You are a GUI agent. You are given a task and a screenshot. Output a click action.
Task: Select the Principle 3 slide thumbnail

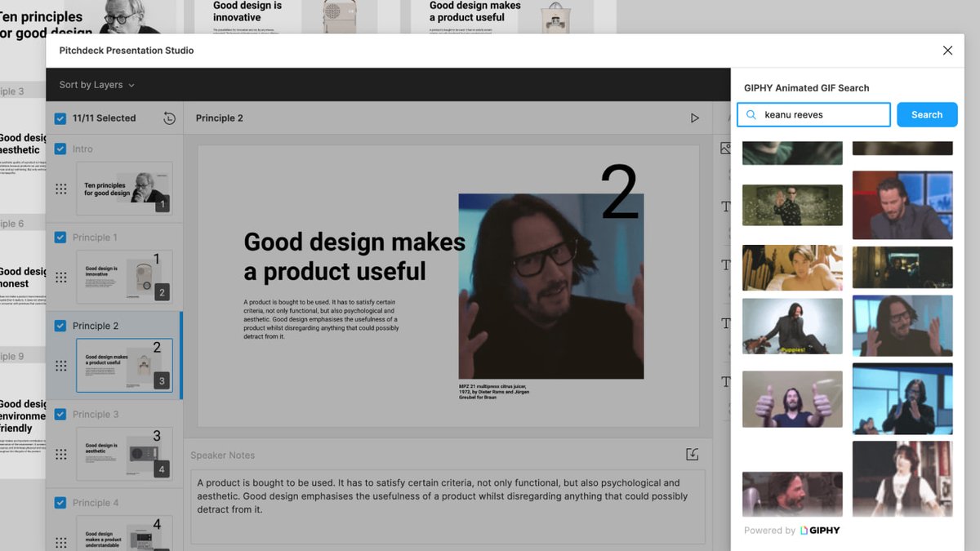click(x=124, y=454)
